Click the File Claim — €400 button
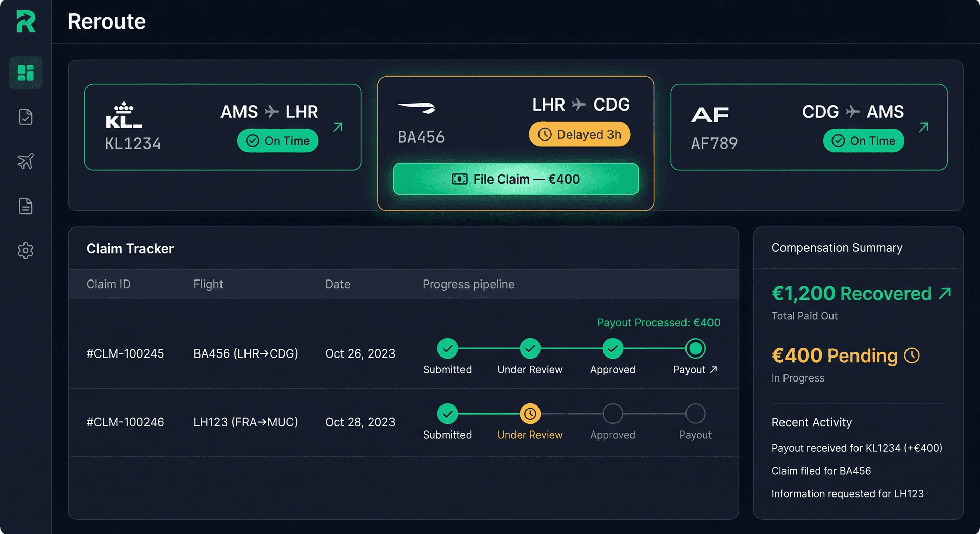980x534 pixels. [x=516, y=179]
